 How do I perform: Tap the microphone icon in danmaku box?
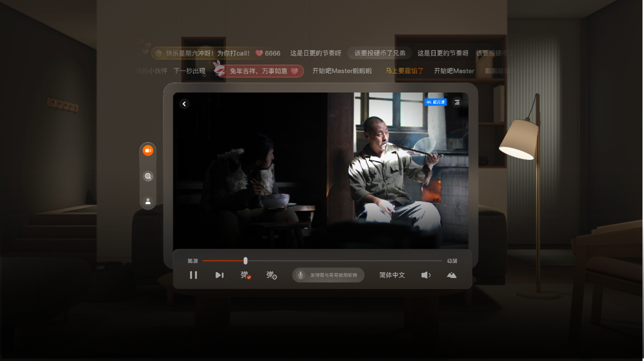301,275
